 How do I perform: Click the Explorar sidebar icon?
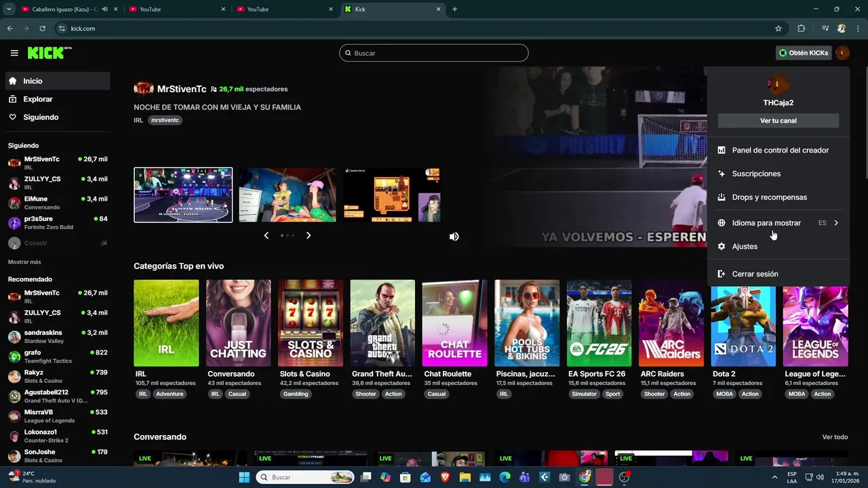13,99
